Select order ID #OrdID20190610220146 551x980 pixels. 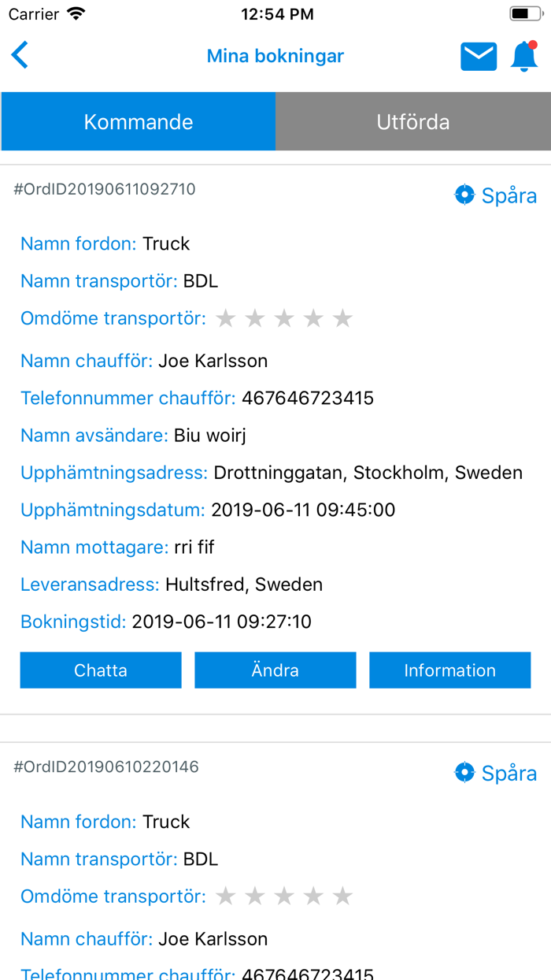coord(106,767)
